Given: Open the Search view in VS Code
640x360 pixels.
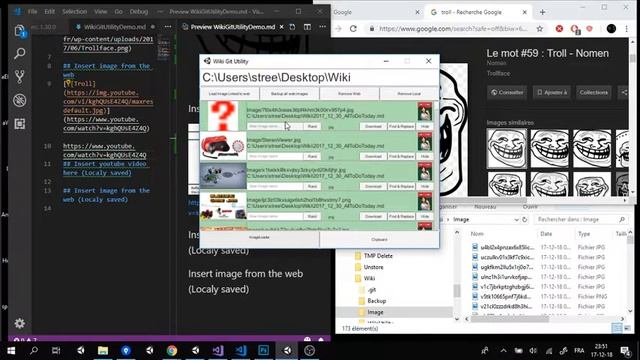Looking at the screenshot, I should tap(19, 53).
